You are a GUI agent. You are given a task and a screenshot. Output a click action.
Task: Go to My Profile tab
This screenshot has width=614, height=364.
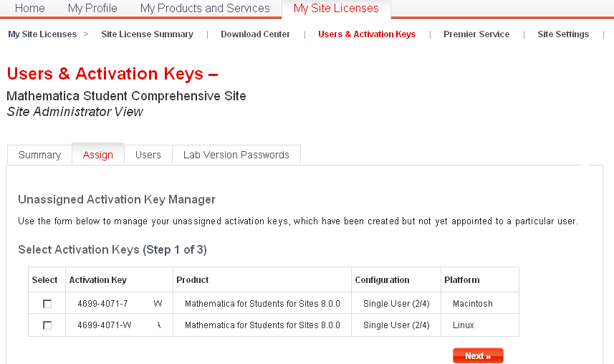point(92,8)
